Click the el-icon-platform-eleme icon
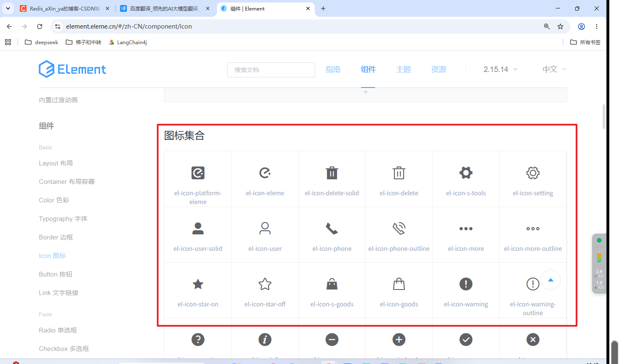619x364 pixels. 198,173
